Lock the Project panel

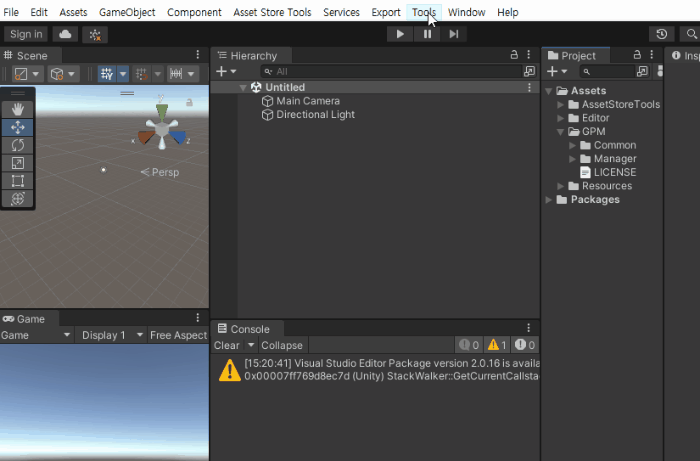pyautogui.click(x=637, y=54)
